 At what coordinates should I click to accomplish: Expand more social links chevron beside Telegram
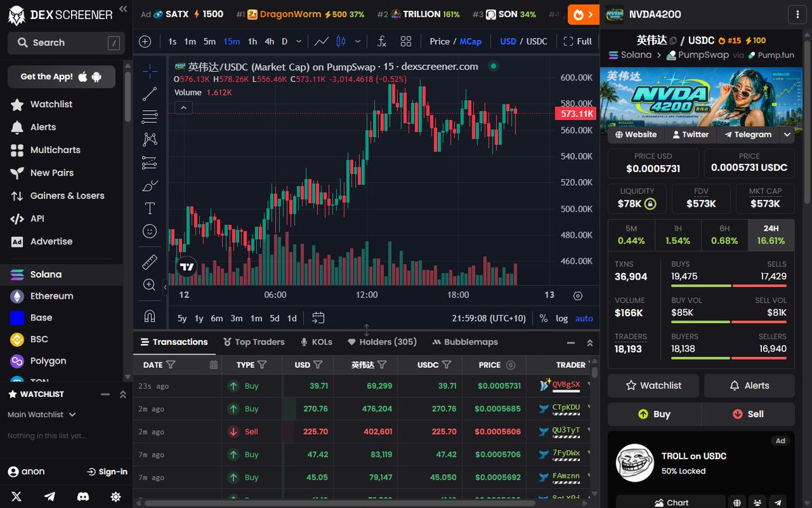pos(787,134)
